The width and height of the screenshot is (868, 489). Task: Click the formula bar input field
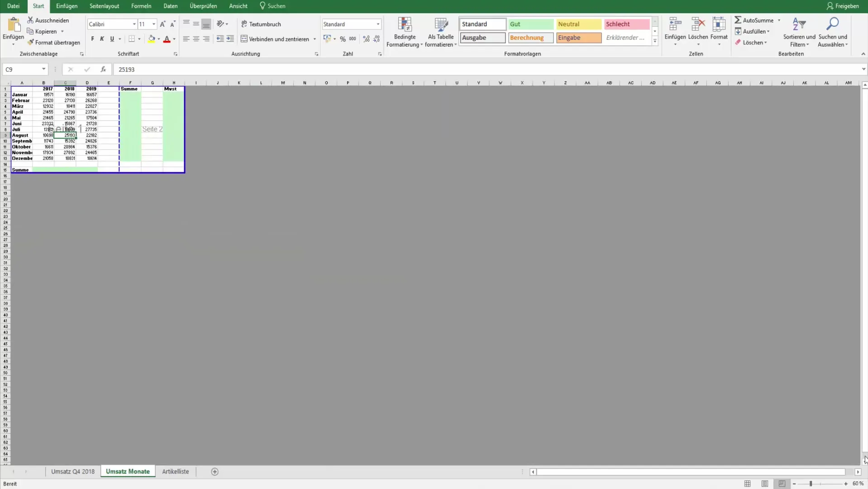point(486,69)
